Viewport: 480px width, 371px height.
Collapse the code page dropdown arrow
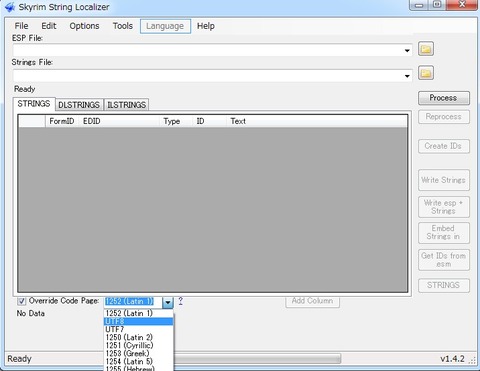168,302
